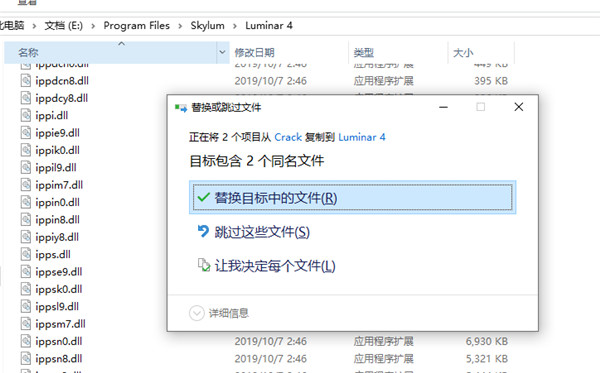Screen dimensions: 600x373
Task: Select the ippsn8.dll file icon
Action: [26, 358]
